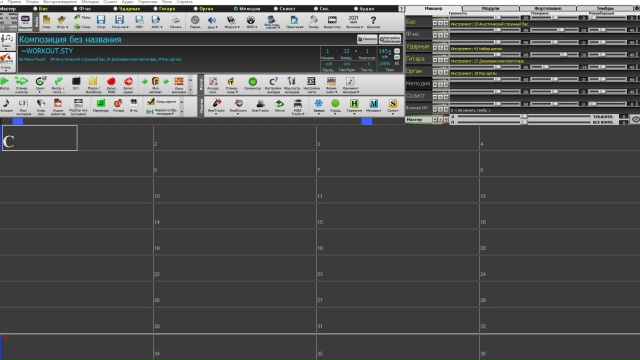Select the Бас track radio button
Screen dimensions: 640x360
coord(35,9)
